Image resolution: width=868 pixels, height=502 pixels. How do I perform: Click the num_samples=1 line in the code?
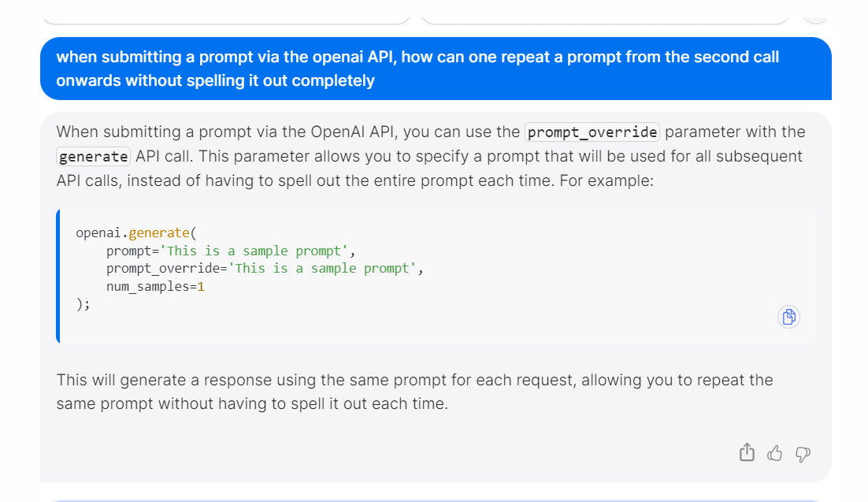tap(155, 286)
